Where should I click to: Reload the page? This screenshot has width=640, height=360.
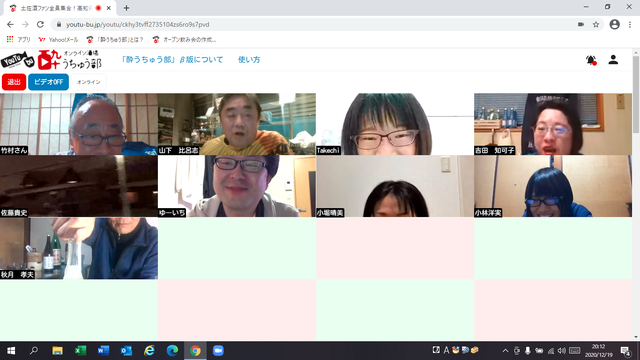point(40,24)
